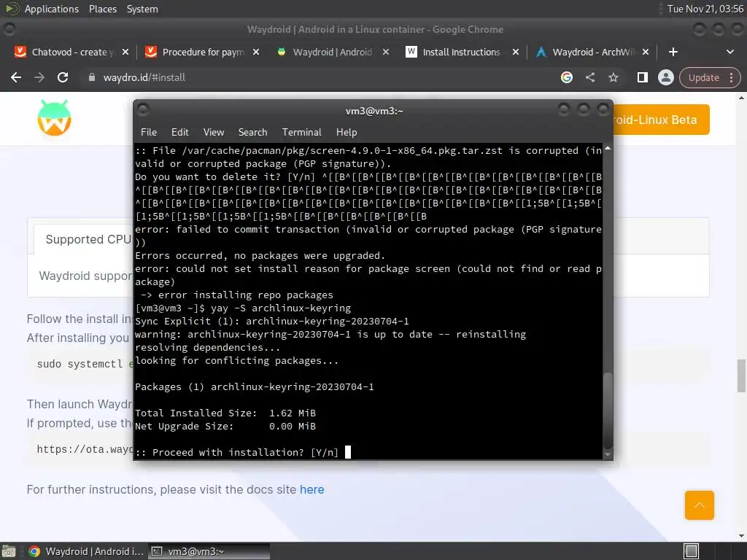Switch to Procedure for payment tab
Image resolution: width=747 pixels, height=560 pixels.
203,52
